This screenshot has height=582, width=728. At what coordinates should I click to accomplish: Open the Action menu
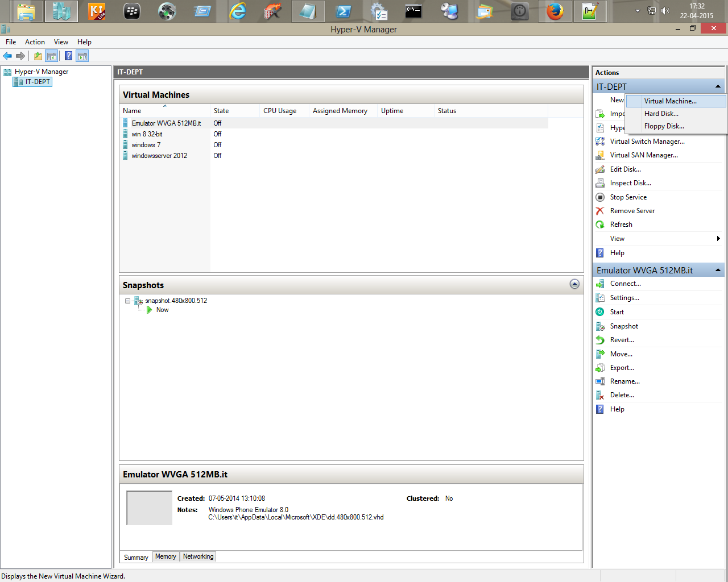click(35, 42)
